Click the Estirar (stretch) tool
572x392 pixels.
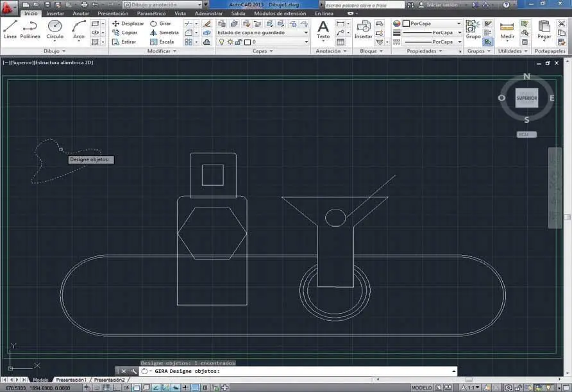124,42
